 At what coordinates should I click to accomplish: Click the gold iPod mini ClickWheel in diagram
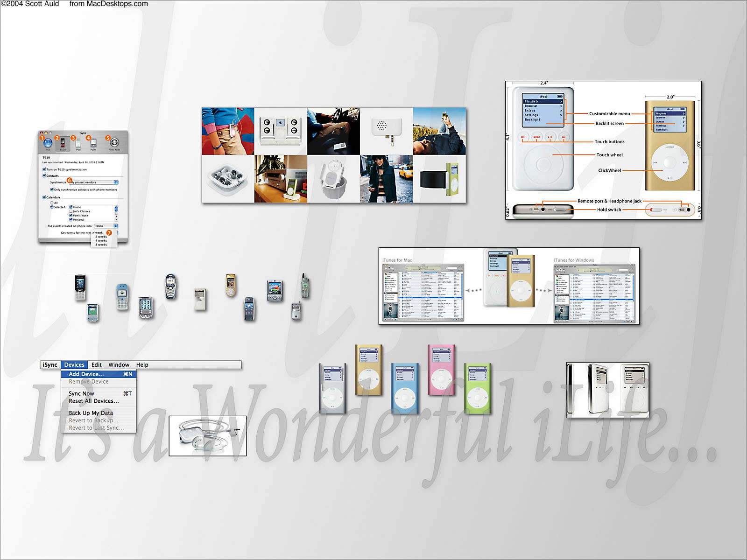pyautogui.click(x=670, y=162)
